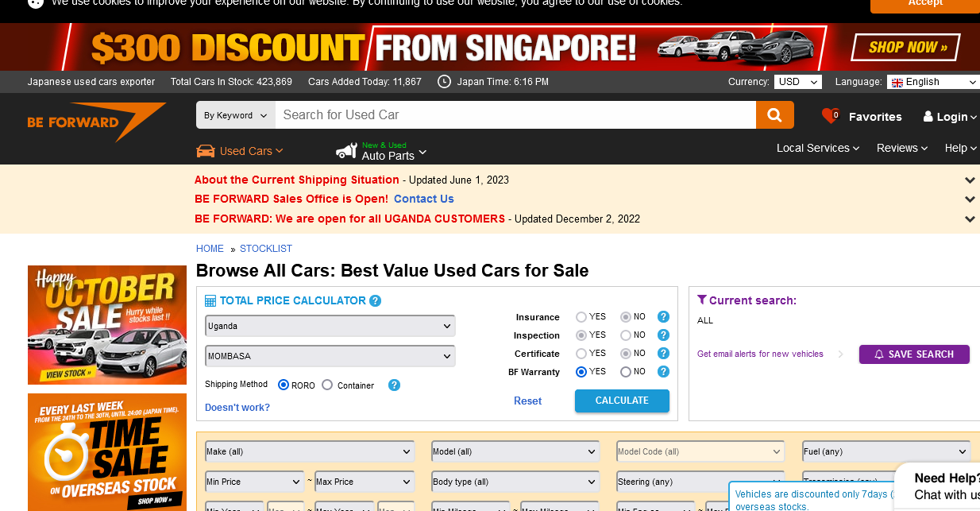The image size is (980, 511).
Task: Select Insurance YES radio button
Action: (x=581, y=317)
